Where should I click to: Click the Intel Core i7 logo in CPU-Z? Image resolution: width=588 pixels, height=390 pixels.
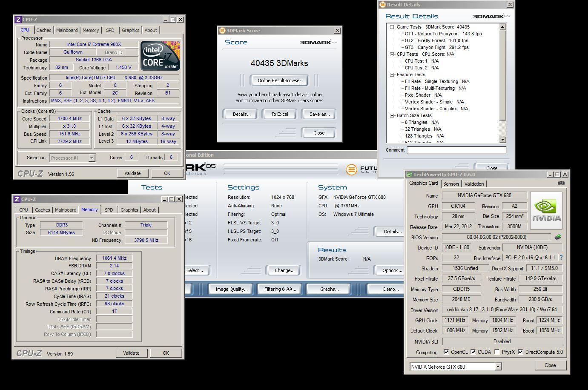[x=161, y=56]
